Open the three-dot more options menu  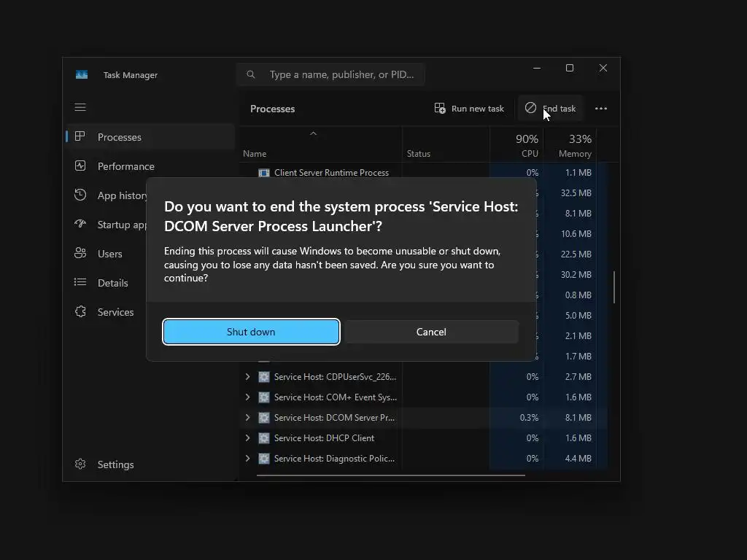click(601, 109)
